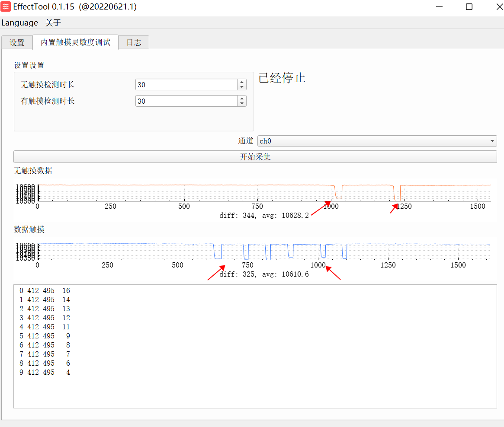
Task: Decrease the 有触摸检测时长 value with down arrow
Action: (x=242, y=104)
